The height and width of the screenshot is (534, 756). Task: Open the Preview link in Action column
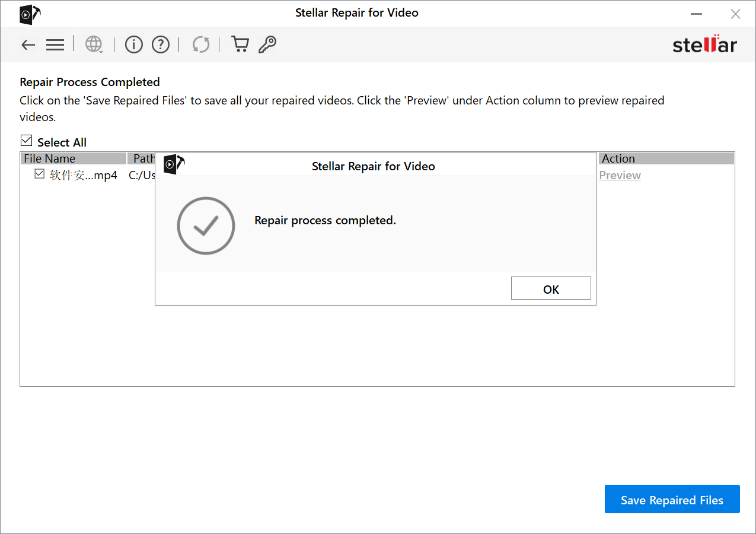[x=620, y=175]
